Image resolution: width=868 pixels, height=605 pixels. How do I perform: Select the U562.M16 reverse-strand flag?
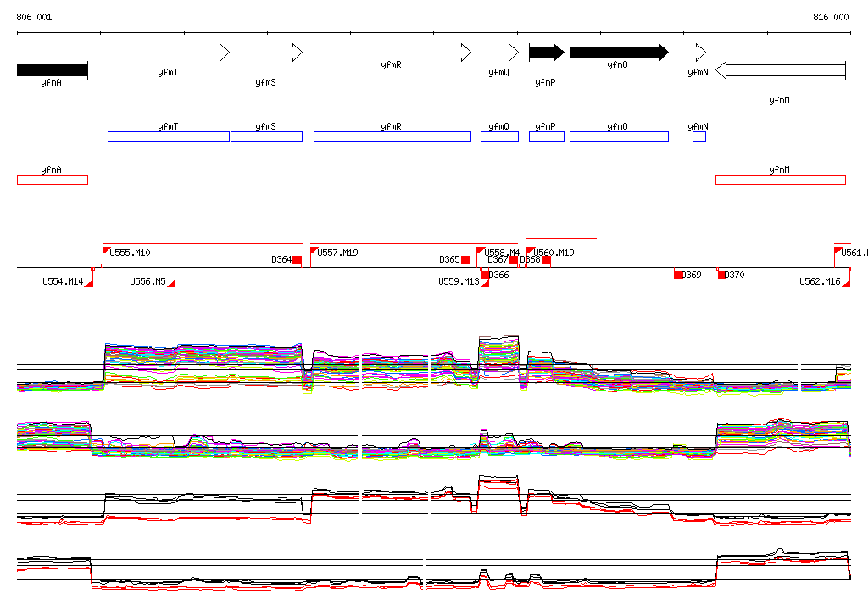846,283
